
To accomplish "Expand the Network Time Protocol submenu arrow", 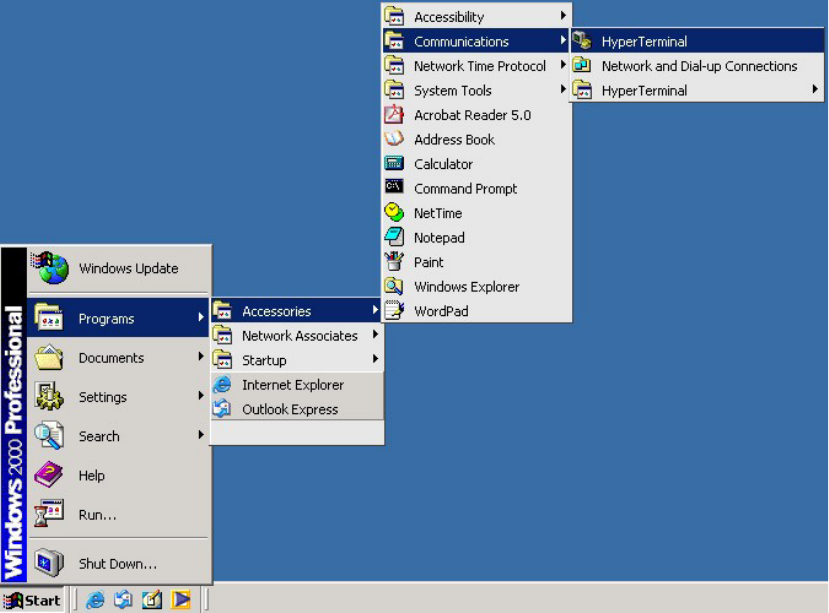I will [564, 65].
